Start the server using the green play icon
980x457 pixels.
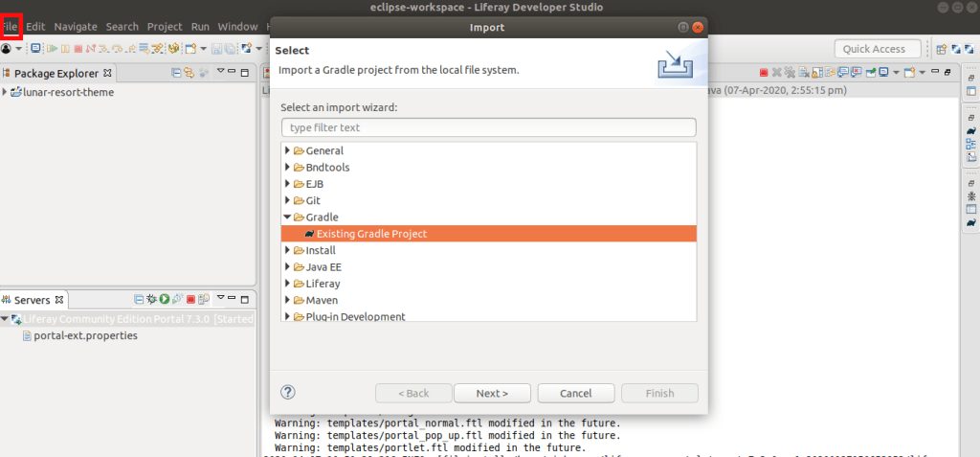point(165,300)
